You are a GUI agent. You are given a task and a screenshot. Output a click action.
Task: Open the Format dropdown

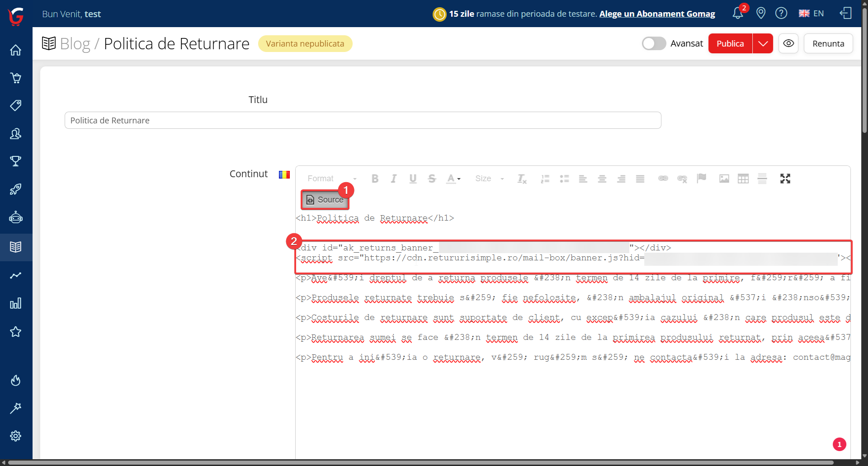click(x=332, y=179)
